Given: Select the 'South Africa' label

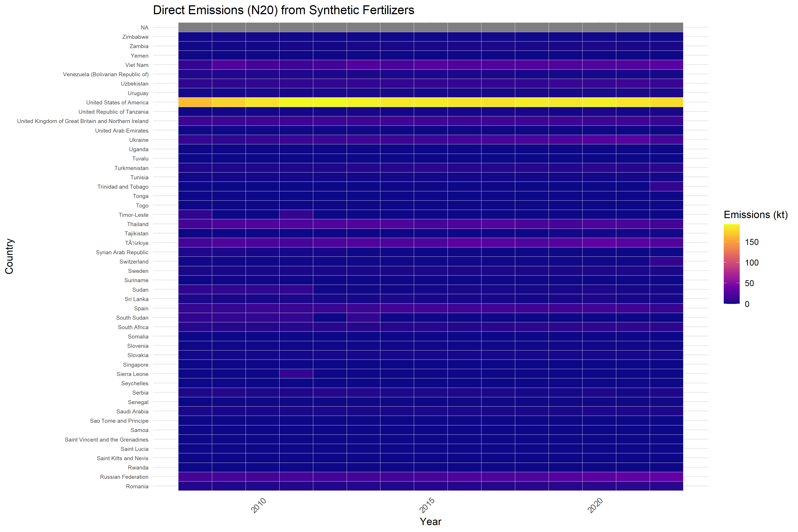Looking at the screenshot, I should click(x=133, y=327).
